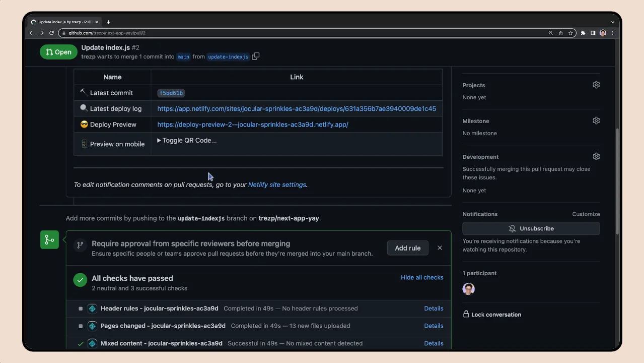Hide all checks
This screenshot has height=363, width=644.
(422, 277)
